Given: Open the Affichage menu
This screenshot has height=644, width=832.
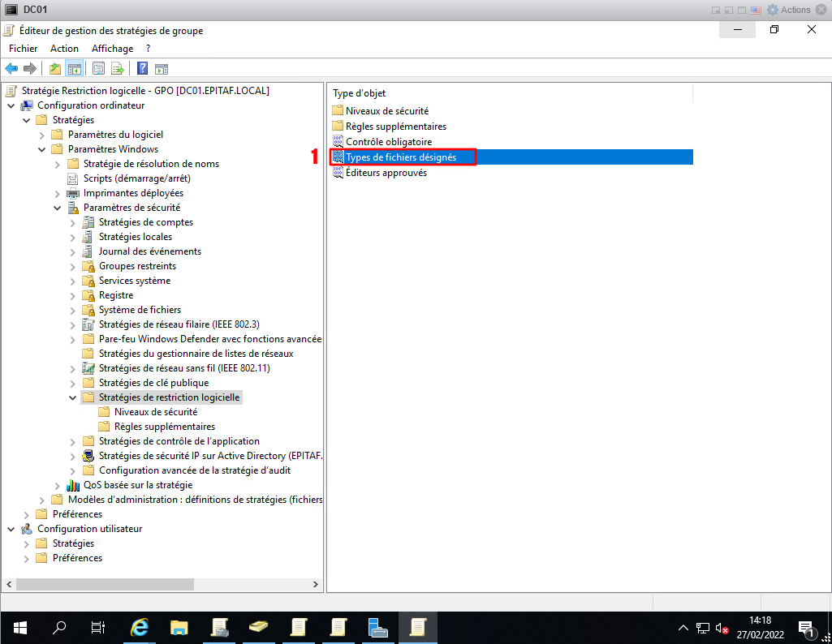Looking at the screenshot, I should click(112, 49).
